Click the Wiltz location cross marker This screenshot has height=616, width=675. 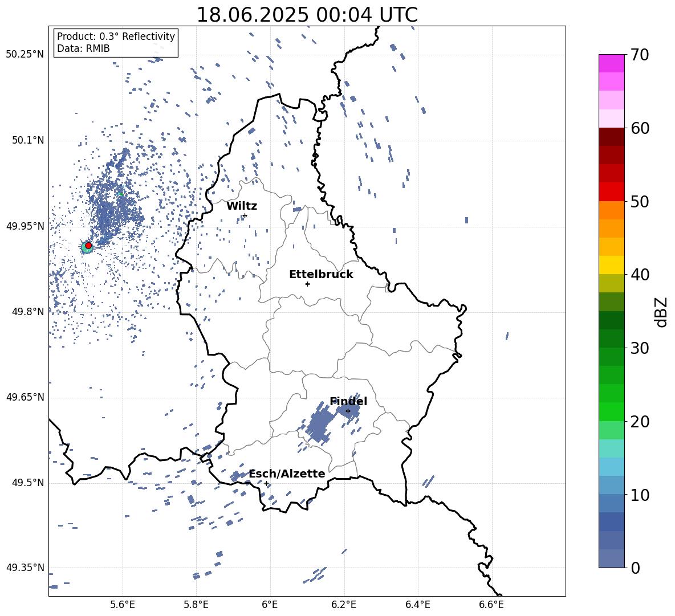pos(245,215)
